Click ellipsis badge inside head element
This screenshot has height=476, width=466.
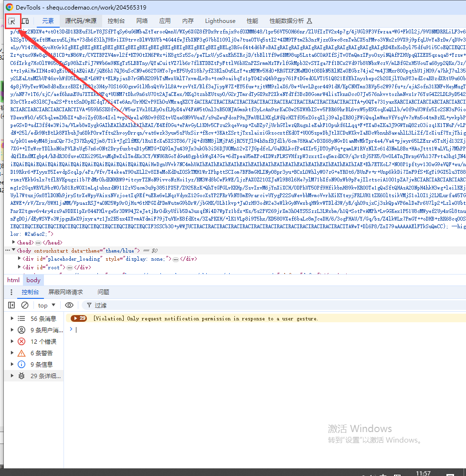click(x=38, y=243)
